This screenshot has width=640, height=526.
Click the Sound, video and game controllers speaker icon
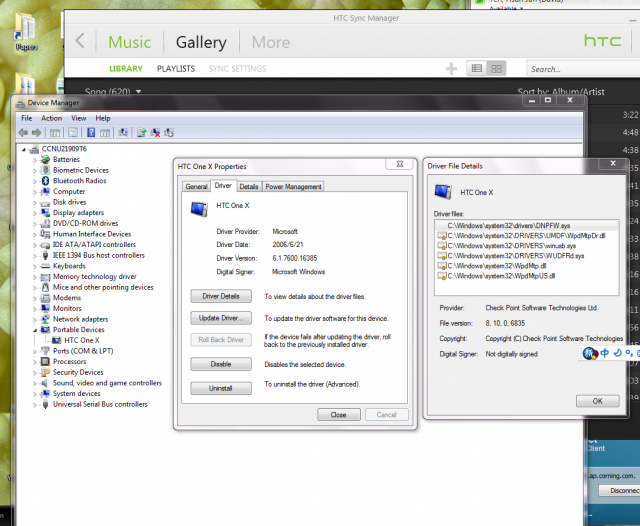coord(45,383)
